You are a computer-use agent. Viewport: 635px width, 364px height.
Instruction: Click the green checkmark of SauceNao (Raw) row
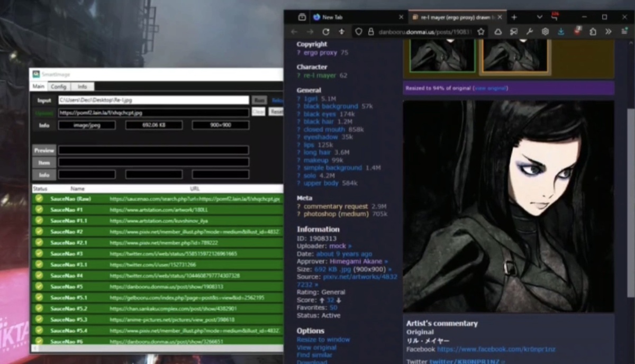click(x=39, y=198)
